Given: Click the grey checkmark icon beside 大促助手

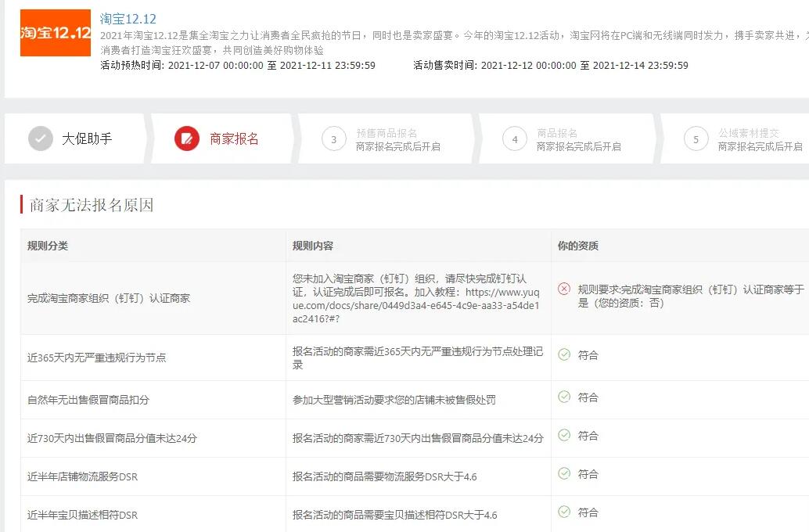Looking at the screenshot, I should [x=41, y=138].
